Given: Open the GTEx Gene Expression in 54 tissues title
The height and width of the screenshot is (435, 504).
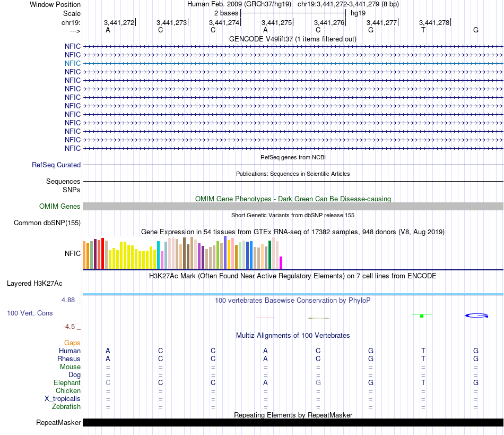Looking at the screenshot, I should (292, 232).
